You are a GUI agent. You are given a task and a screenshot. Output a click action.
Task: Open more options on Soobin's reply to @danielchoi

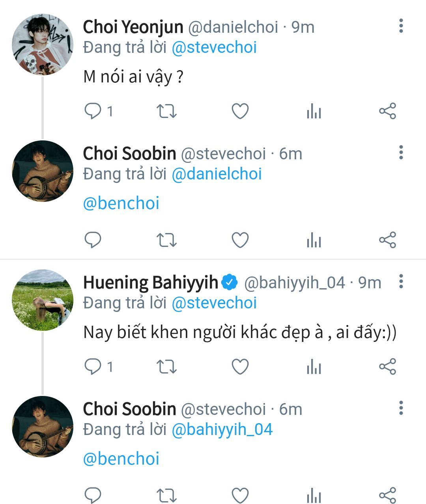click(401, 152)
